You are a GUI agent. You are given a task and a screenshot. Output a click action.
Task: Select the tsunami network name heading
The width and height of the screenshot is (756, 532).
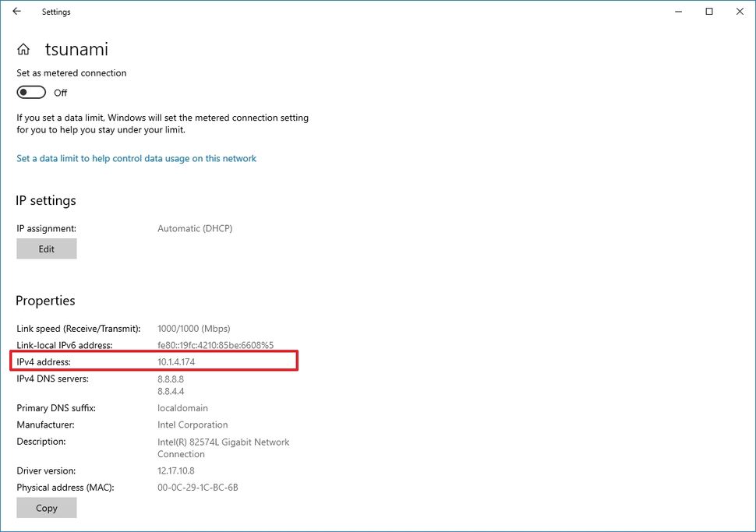76,48
